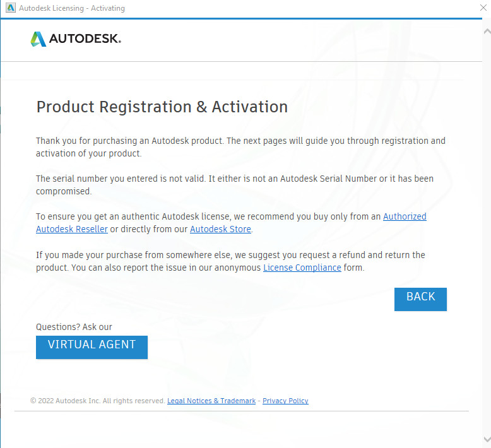This screenshot has width=491, height=448.
Task: Click the Autodesk title bar icon
Action: [x=11, y=8]
